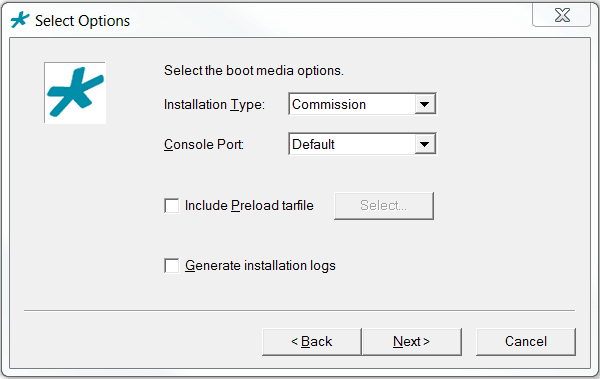Enable the Generate installation logs checkbox

[171, 266]
